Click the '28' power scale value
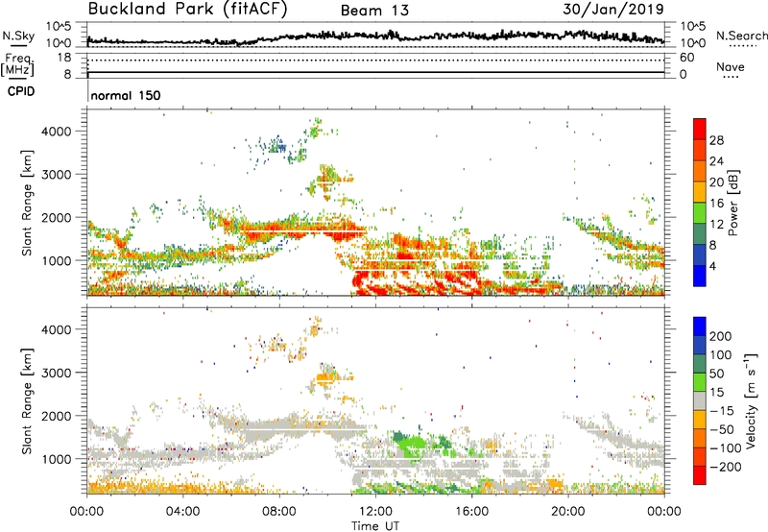 pos(716,140)
